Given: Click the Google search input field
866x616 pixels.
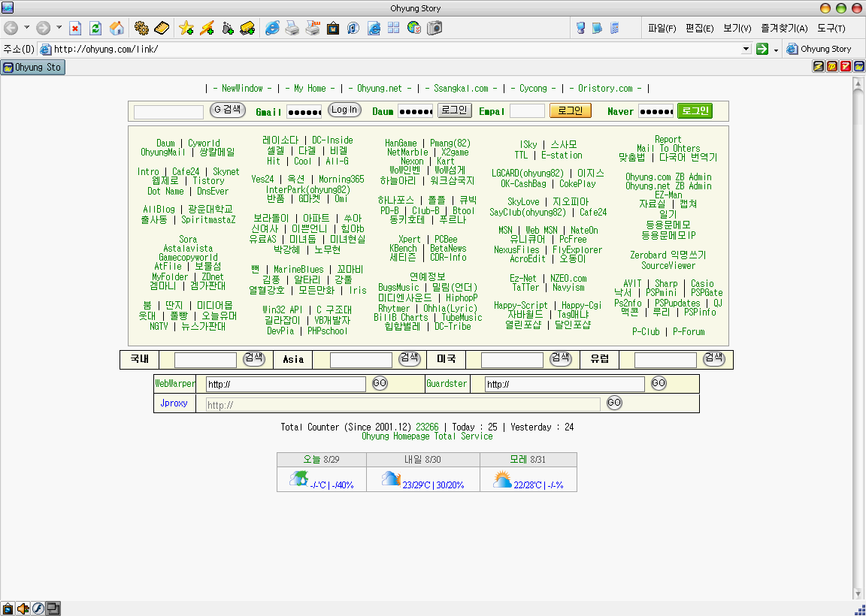Looking at the screenshot, I should point(168,112).
